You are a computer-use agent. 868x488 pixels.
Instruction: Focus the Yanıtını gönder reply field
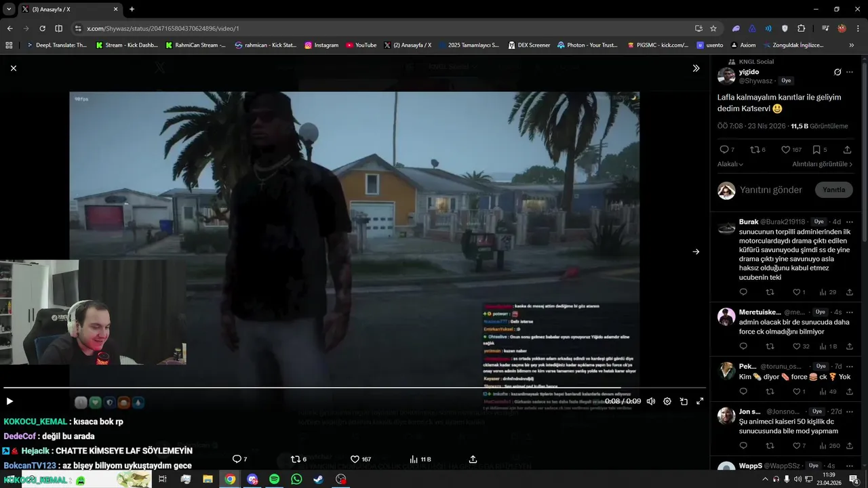(771, 190)
